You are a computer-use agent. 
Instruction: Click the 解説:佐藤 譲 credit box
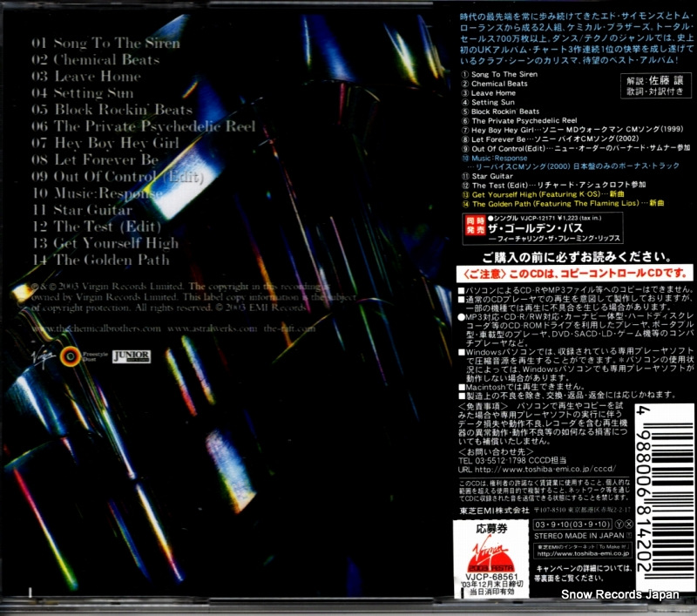656,85
